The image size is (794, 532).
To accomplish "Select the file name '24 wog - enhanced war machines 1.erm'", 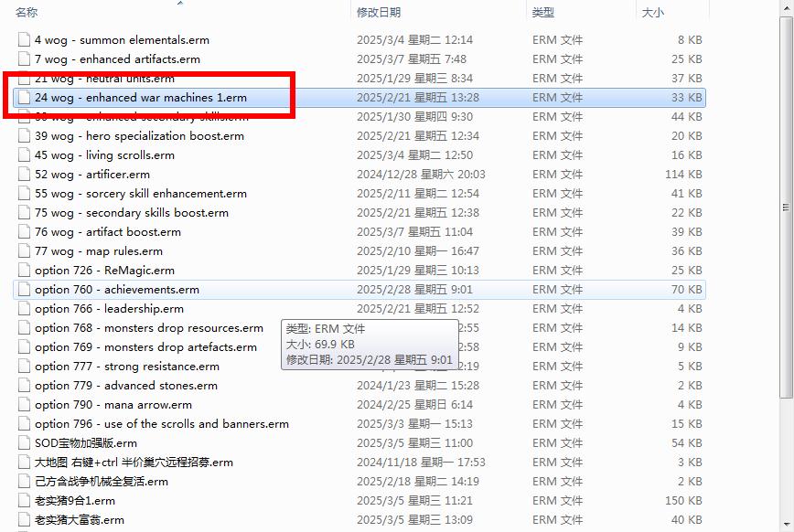I will (x=141, y=98).
